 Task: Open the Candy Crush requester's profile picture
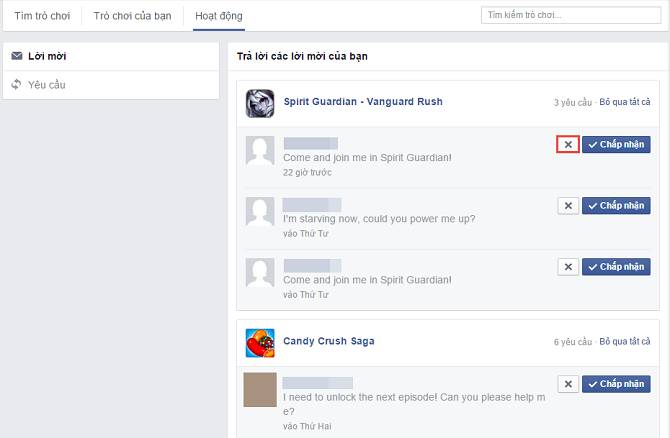pyautogui.click(x=260, y=389)
